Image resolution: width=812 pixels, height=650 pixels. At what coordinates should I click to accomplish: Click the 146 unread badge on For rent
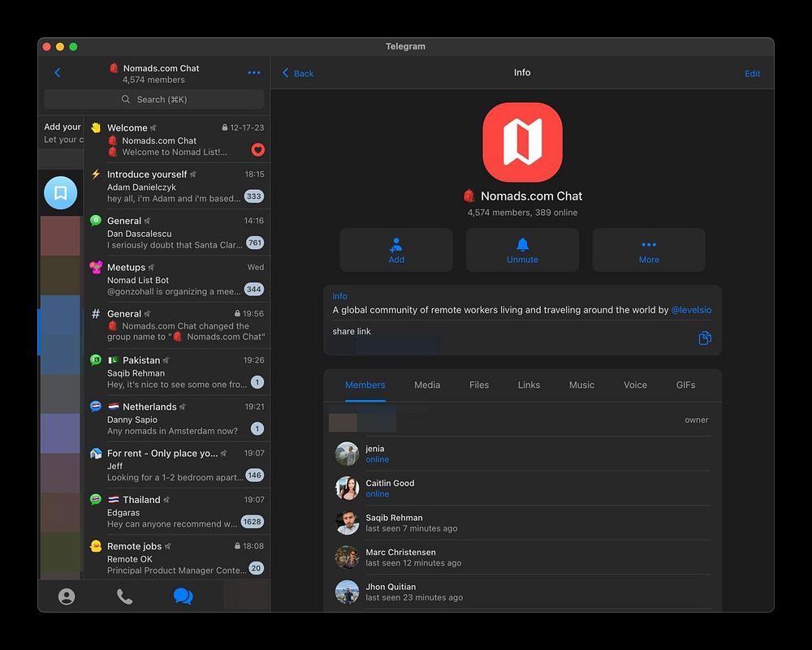pos(254,475)
